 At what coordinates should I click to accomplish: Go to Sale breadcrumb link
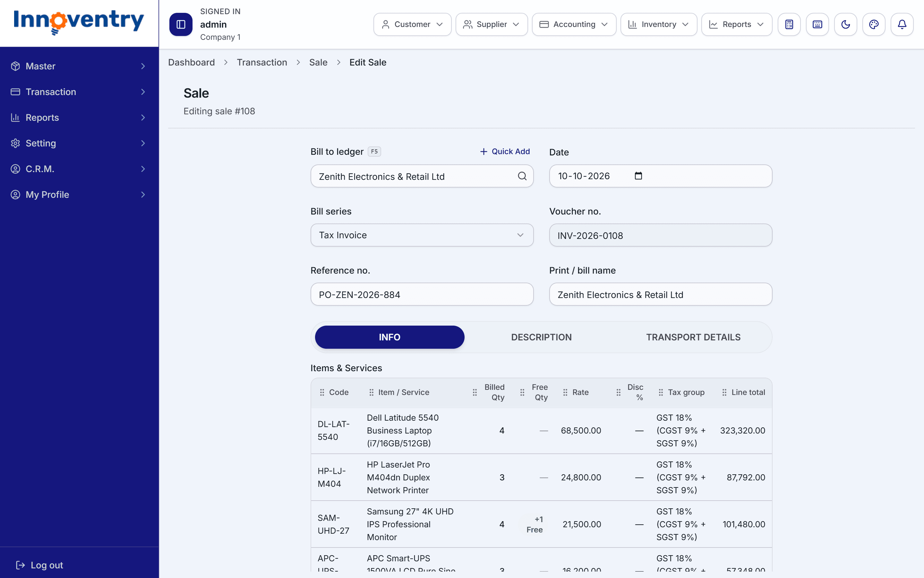[318, 62]
